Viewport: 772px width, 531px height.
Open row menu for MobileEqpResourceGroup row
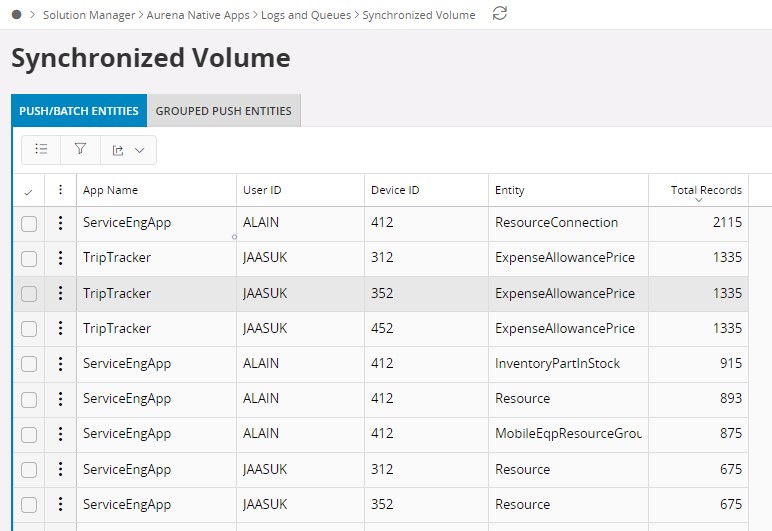(60, 434)
